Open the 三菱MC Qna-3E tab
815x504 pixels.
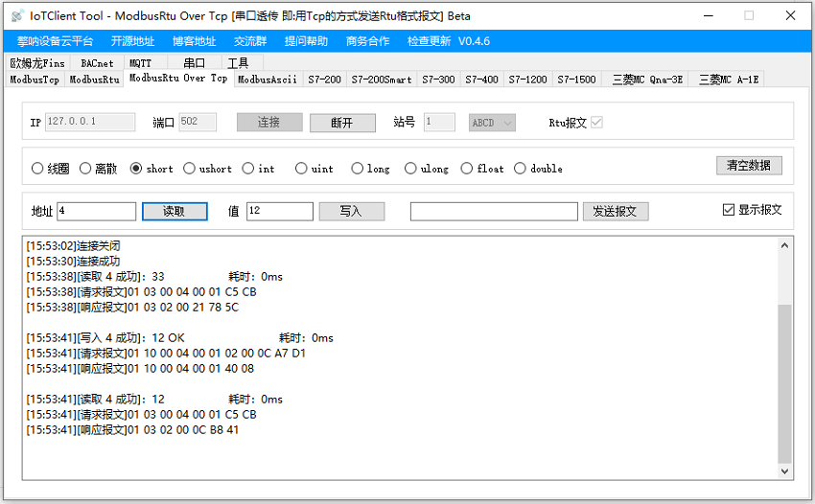coord(647,80)
